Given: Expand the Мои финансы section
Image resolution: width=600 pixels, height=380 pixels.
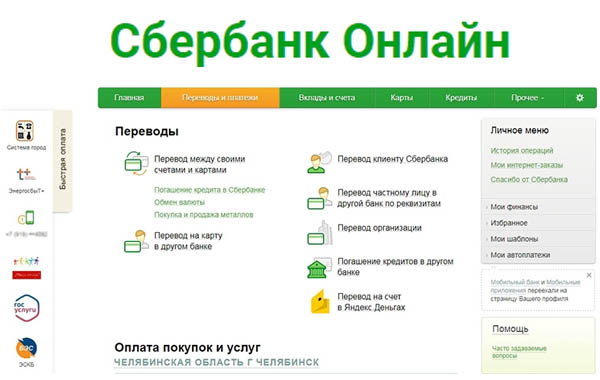Looking at the screenshot, I should click(514, 207).
